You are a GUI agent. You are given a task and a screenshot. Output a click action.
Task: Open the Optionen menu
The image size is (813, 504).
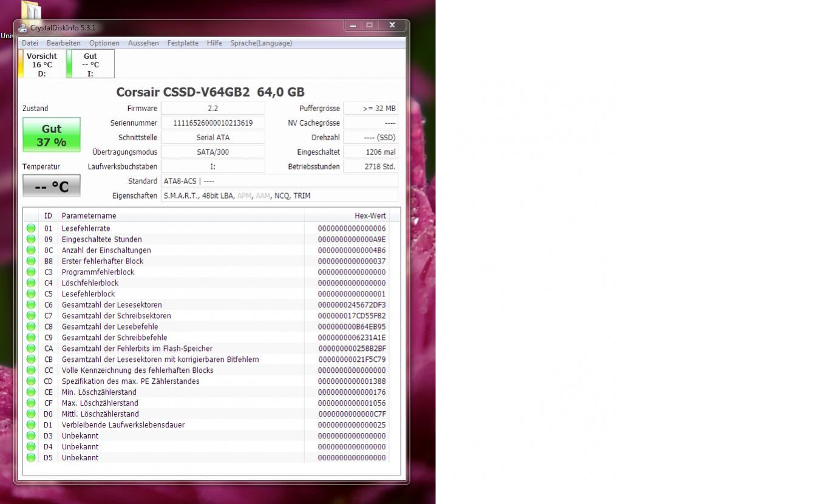(104, 43)
